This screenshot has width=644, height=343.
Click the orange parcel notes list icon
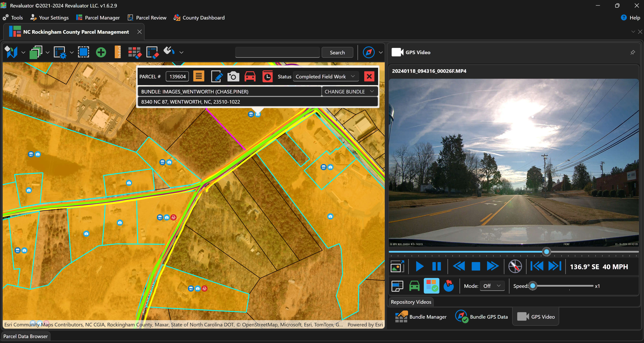coord(199,76)
